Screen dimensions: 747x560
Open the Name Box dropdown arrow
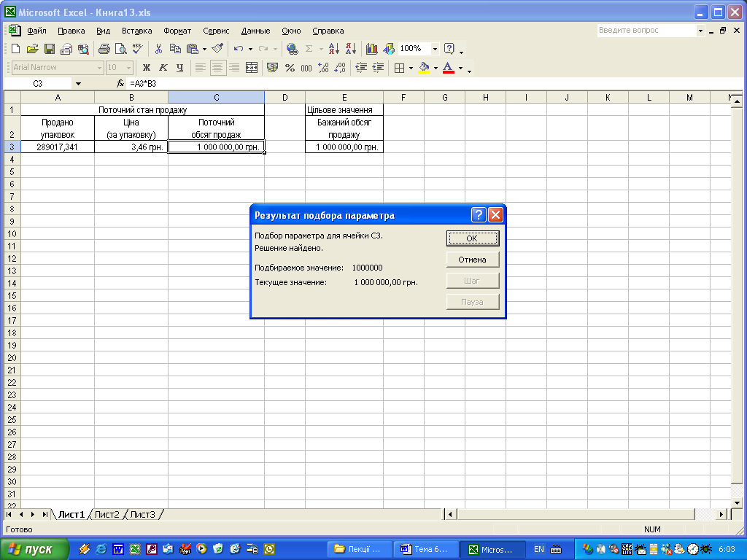(x=78, y=84)
